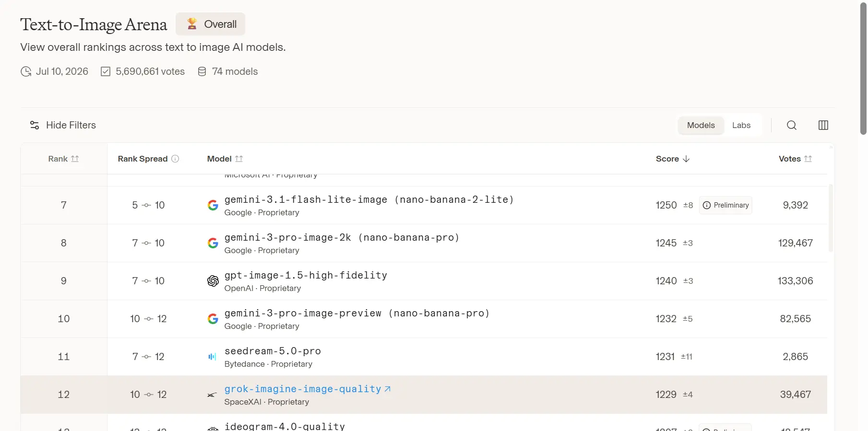Click the score 1240 cell
868x431 pixels.
coord(666,281)
